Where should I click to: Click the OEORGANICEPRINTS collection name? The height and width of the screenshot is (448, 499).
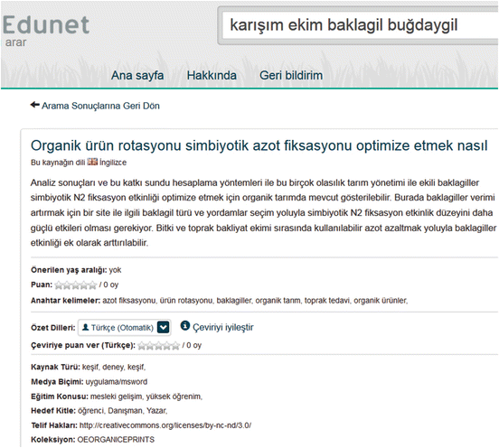[x=116, y=440]
